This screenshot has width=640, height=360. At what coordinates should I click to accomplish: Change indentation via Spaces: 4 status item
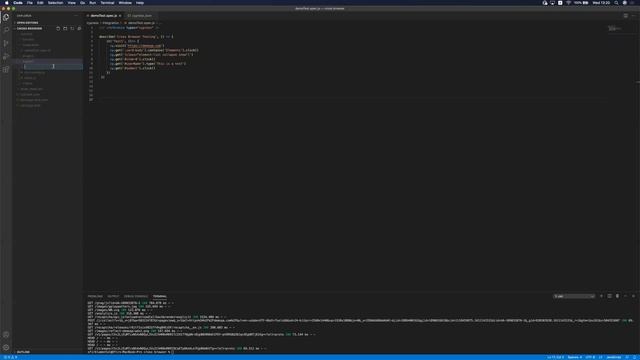point(574,357)
